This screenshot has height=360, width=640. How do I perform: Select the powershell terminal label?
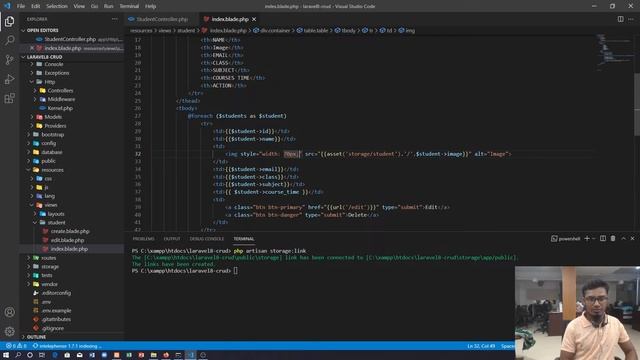point(565,239)
